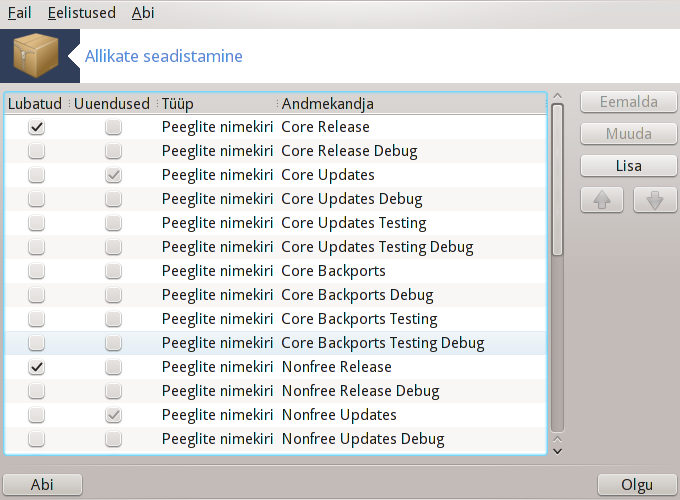Click the package box icon in the header
Screen dimensions: 680x500
(x=36, y=56)
